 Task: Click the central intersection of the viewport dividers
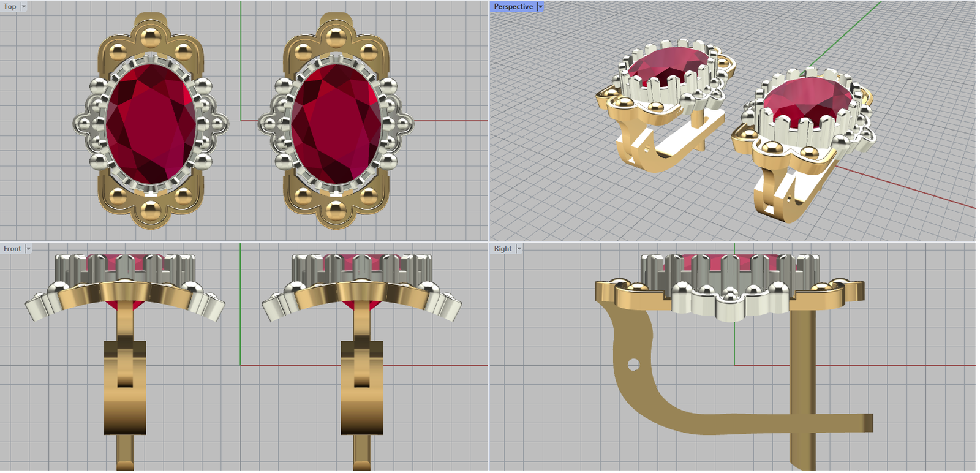489,242
